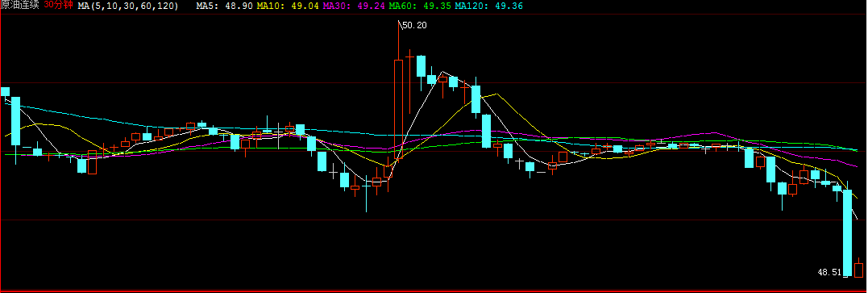The height and width of the screenshot is (293, 868).
Task: Click the 48.51 low price label
Action: 829,273
